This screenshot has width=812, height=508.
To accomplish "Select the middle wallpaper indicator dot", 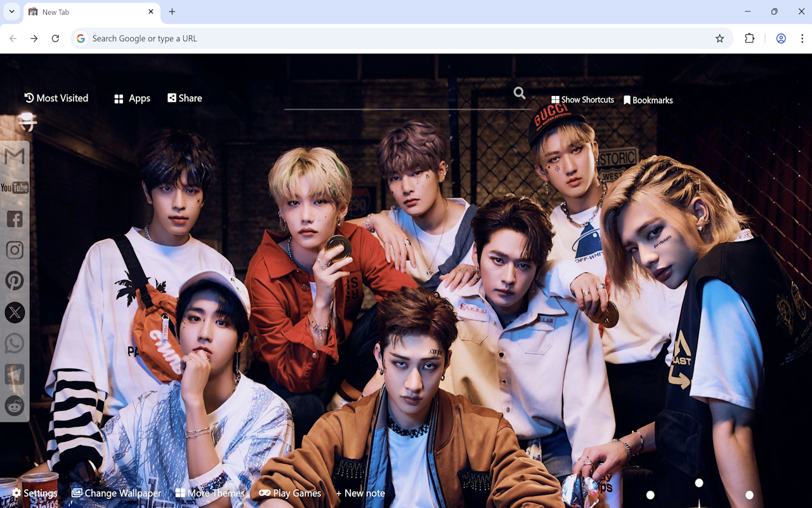I will [699, 483].
